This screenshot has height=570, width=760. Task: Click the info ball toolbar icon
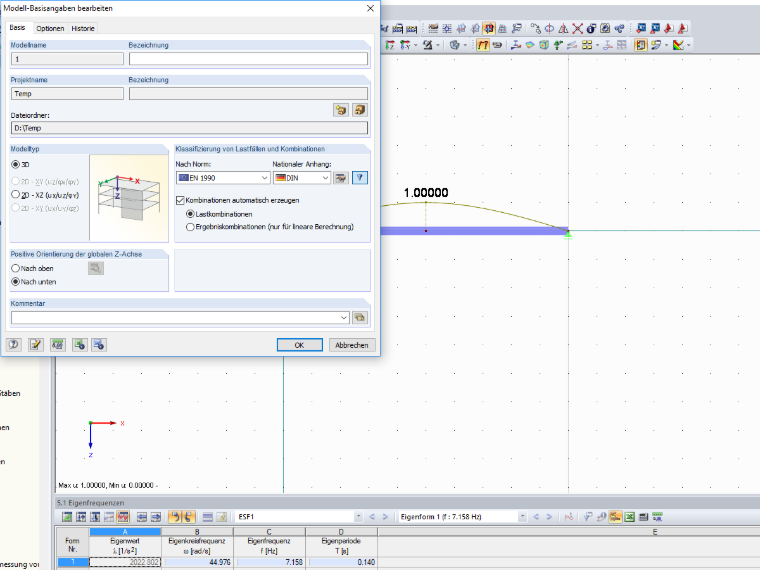pyautogui.click(x=591, y=29)
